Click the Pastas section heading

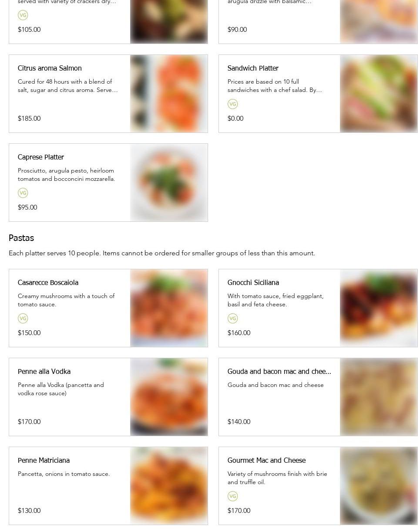click(21, 238)
